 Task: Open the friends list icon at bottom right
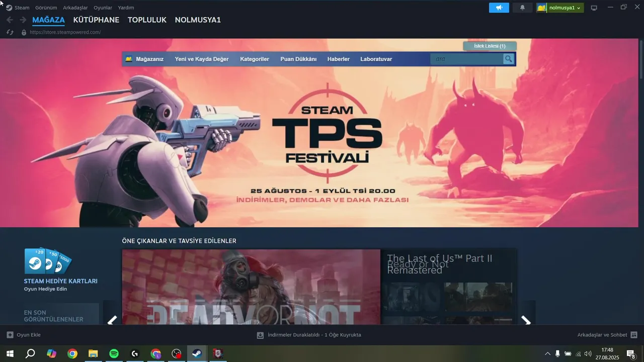click(x=634, y=335)
